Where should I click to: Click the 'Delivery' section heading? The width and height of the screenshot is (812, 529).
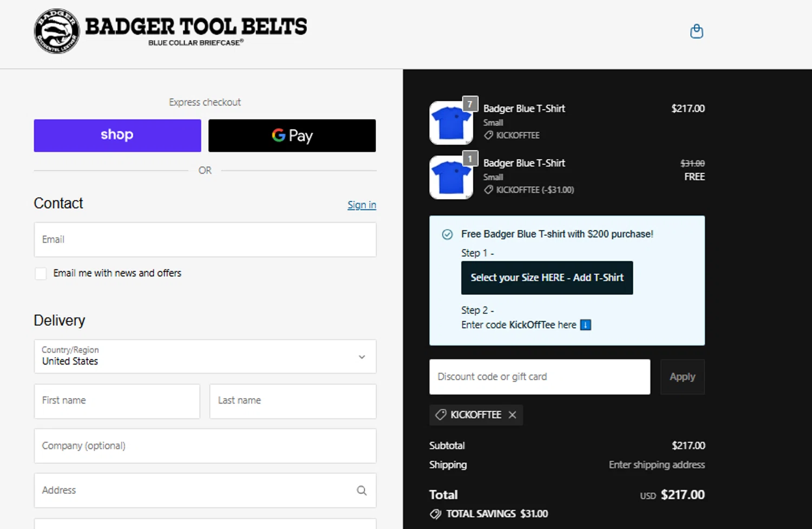(60, 321)
